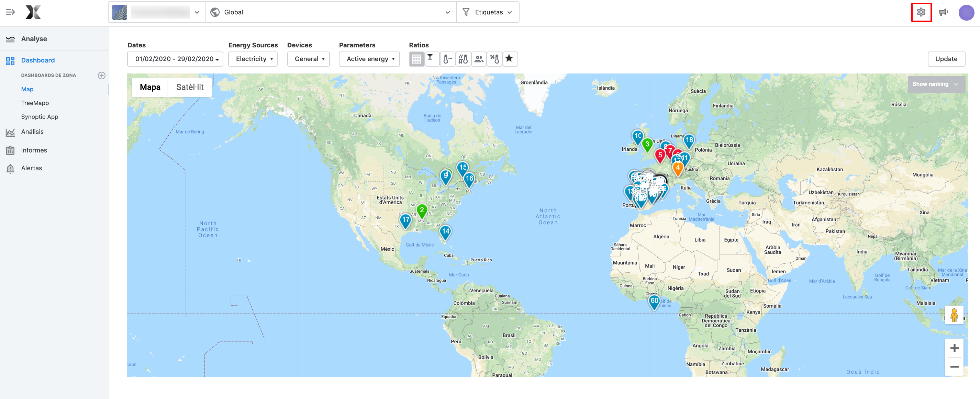The width and height of the screenshot is (980, 399).
Task: Click the Analyse icon in the sidebar
Action: (x=10, y=39)
